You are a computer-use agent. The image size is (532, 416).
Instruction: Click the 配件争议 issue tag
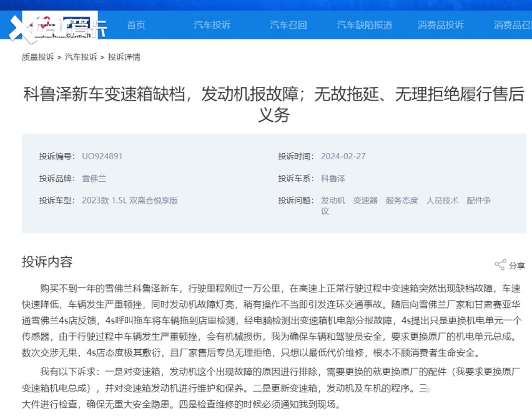pos(478,201)
